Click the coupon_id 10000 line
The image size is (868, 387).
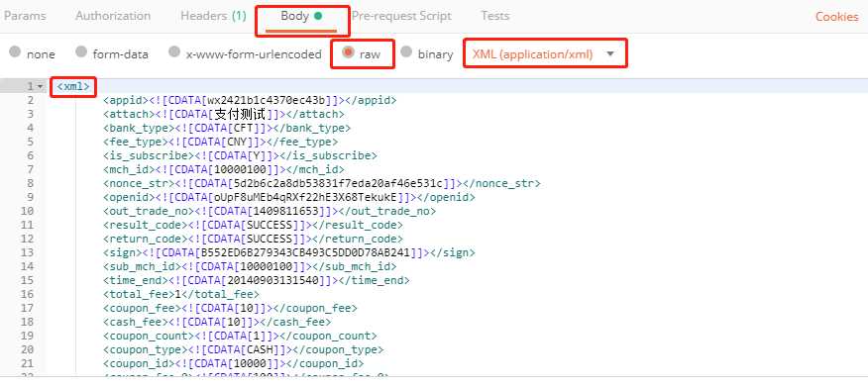234,363
